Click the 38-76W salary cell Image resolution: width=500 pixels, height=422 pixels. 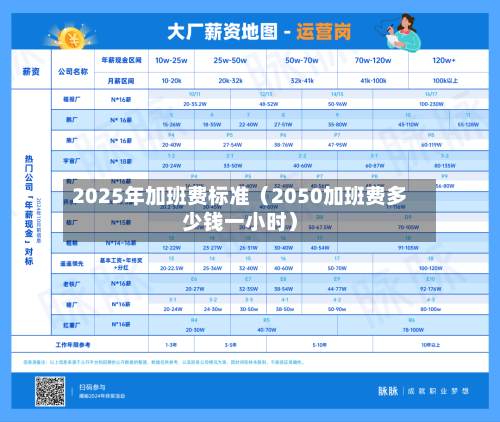[x=283, y=145]
